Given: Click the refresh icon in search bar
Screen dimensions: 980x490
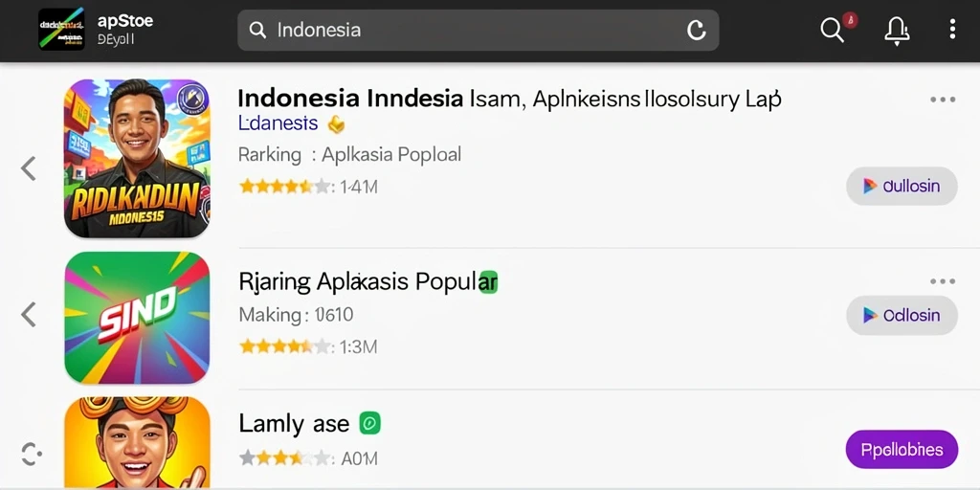Looking at the screenshot, I should (697, 30).
